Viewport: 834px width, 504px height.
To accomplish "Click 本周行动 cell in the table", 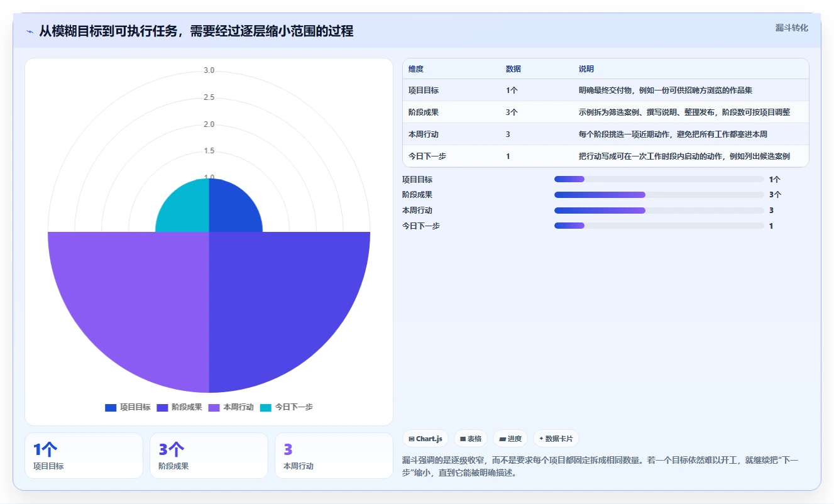I will [424, 134].
